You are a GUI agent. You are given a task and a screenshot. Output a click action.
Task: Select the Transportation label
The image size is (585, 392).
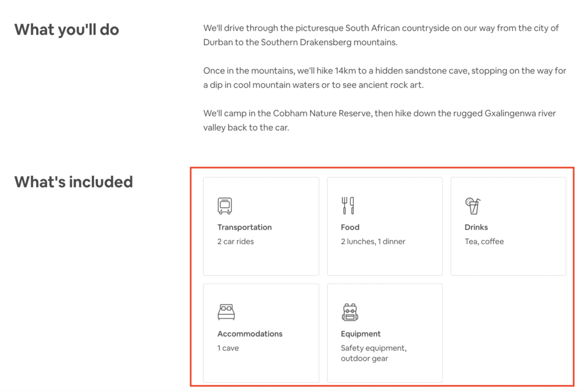(245, 227)
